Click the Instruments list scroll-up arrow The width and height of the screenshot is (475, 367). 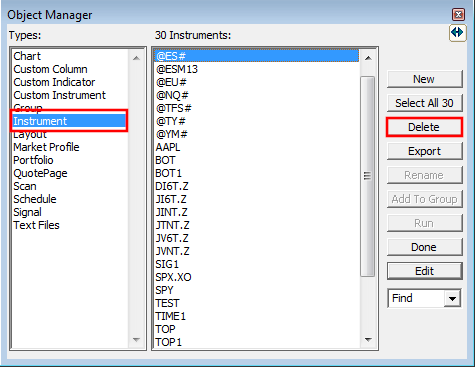pyautogui.click(x=368, y=58)
